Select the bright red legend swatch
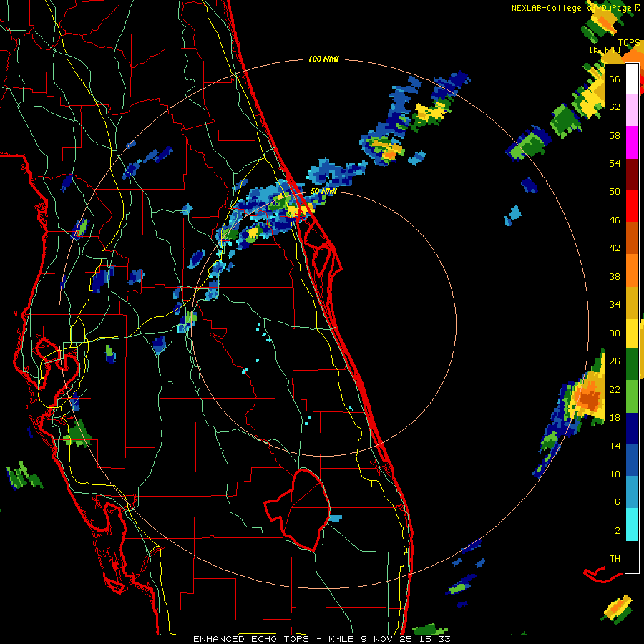The image size is (644, 644). (x=632, y=206)
